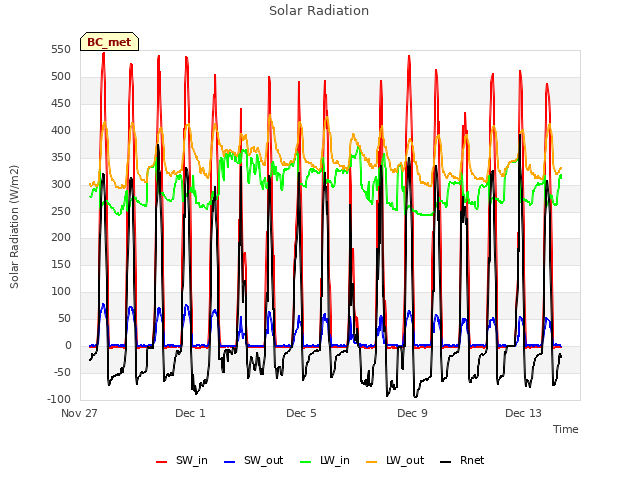Screen dimensions: 640x480
Task: Toggle the LW_out legend entry
Action: coord(395,461)
